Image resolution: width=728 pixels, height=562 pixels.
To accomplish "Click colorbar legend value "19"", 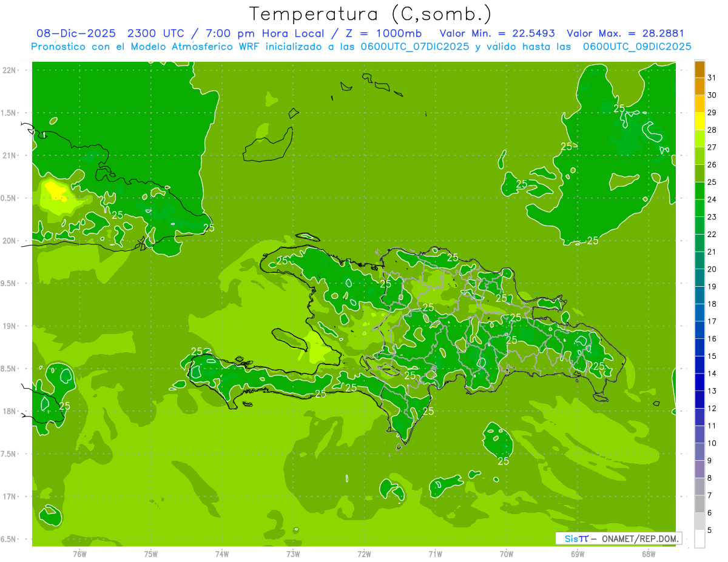I will pyautogui.click(x=712, y=286).
